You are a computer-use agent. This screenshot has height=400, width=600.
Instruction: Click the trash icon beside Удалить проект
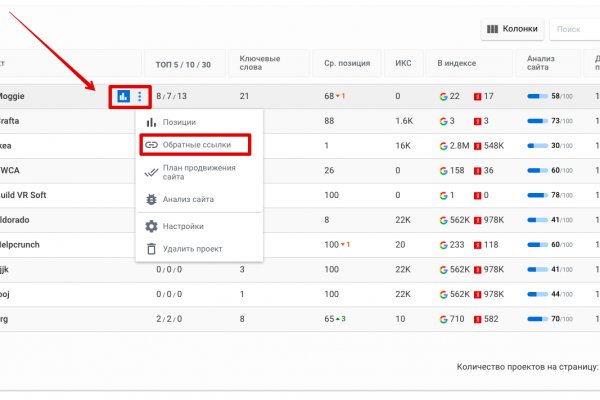[152, 249]
